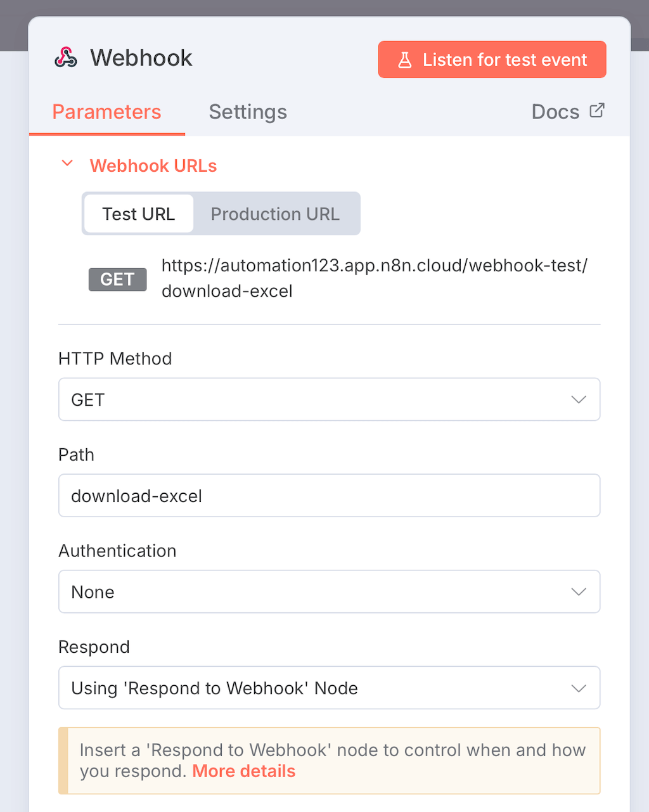Open the Settings tab
The width and height of the screenshot is (649, 812).
click(x=248, y=112)
